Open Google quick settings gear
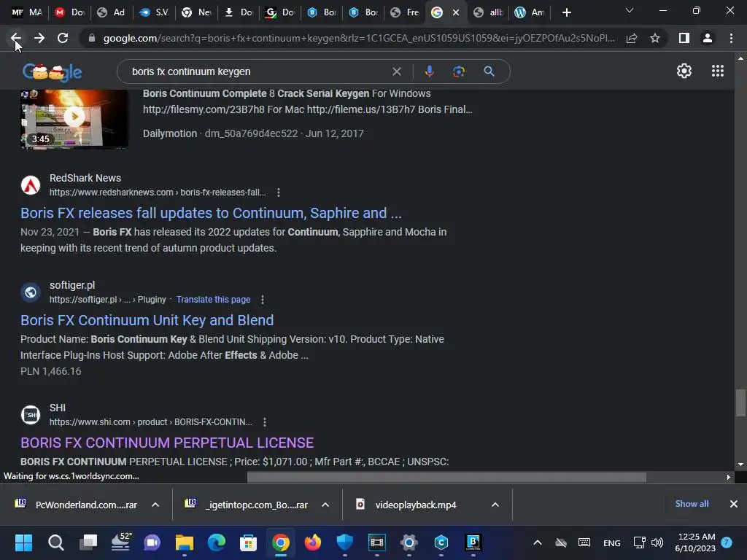The image size is (747, 560). pyautogui.click(x=684, y=71)
